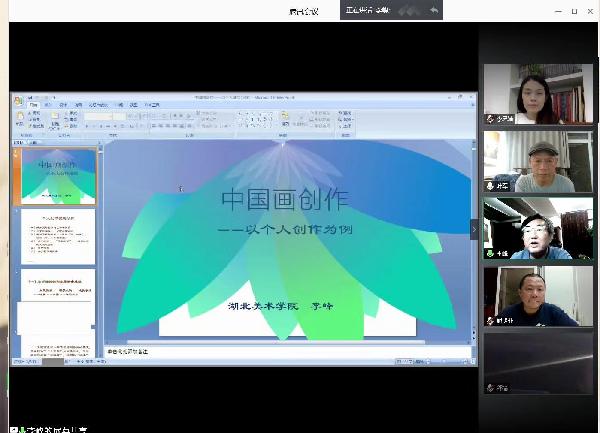Click the New Slide icon

click(x=56, y=117)
